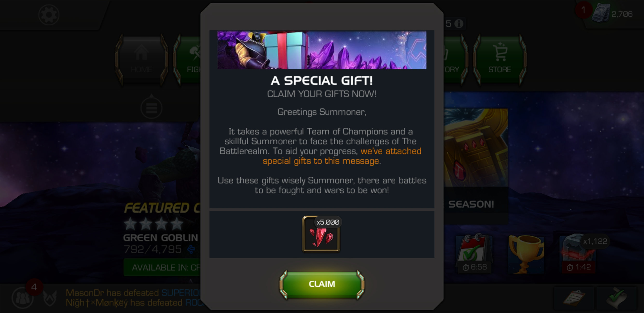Open the gold trophy rewards icon
This screenshot has height=313, width=644.
click(526, 254)
